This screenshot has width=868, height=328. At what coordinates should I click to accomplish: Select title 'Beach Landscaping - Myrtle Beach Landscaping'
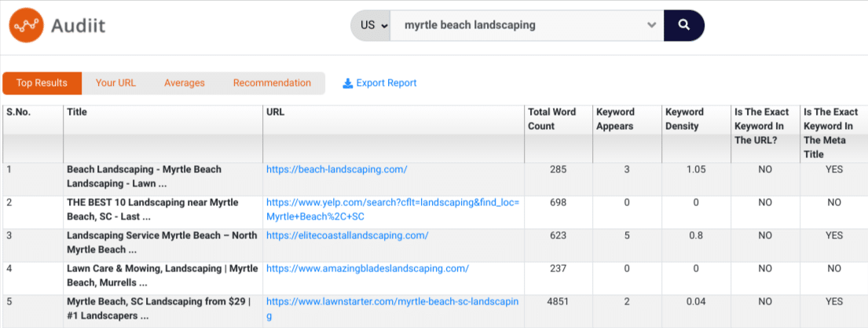(144, 176)
